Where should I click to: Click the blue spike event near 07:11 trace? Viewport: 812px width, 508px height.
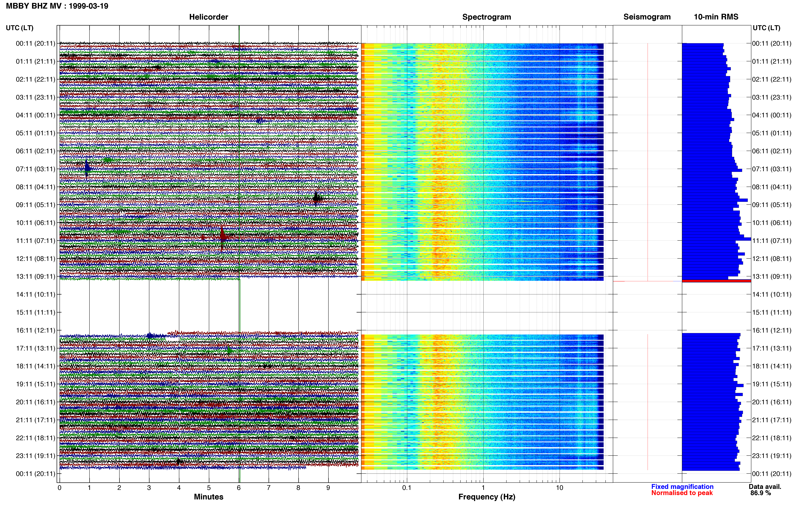click(x=87, y=168)
